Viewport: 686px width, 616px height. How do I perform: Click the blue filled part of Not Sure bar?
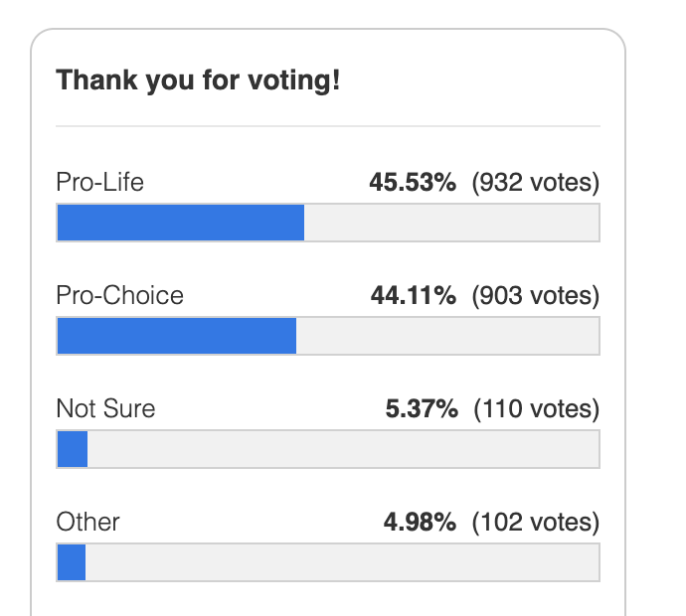73,449
